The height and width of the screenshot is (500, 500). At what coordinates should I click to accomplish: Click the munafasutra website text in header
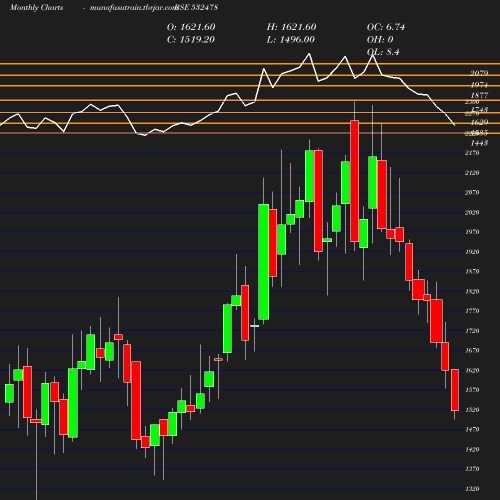[x=133, y=7]
